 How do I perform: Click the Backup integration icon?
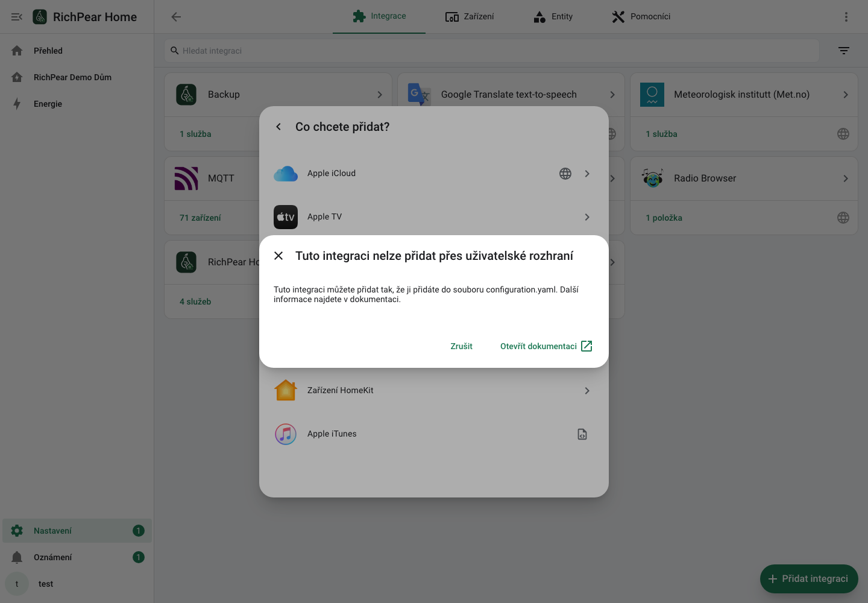pyautogui.click(x=186, y=95)
